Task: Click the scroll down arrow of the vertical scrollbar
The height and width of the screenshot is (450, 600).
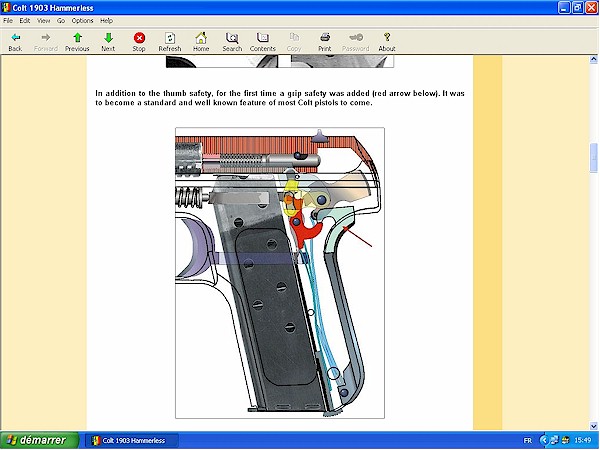Action: (593, 426)
